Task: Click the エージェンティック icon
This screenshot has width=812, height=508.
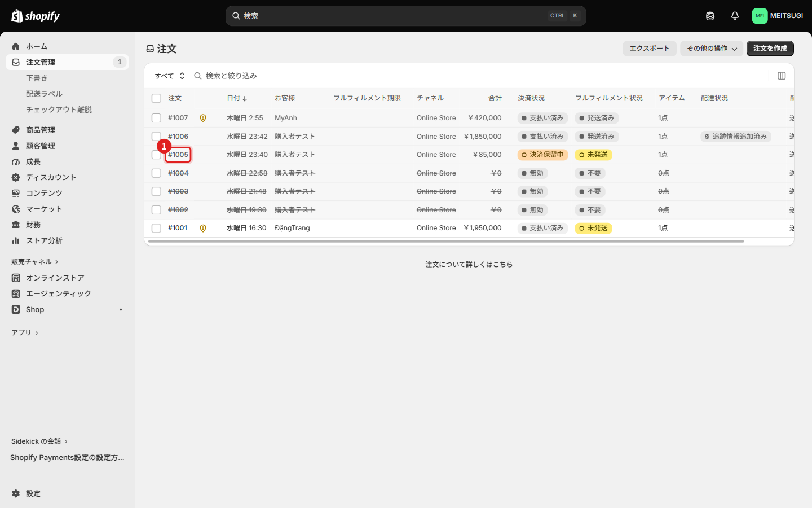Action: 16,294
